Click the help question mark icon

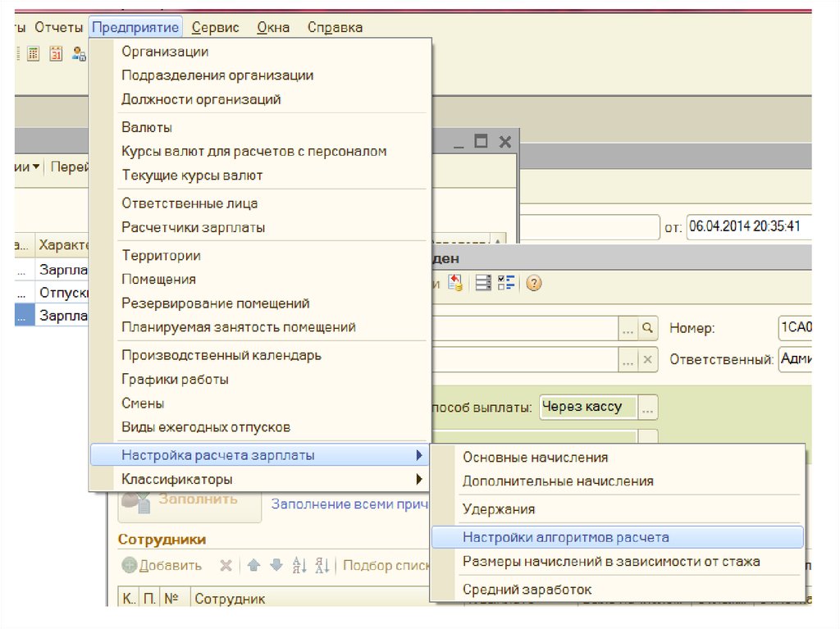(x=534, y=284)
